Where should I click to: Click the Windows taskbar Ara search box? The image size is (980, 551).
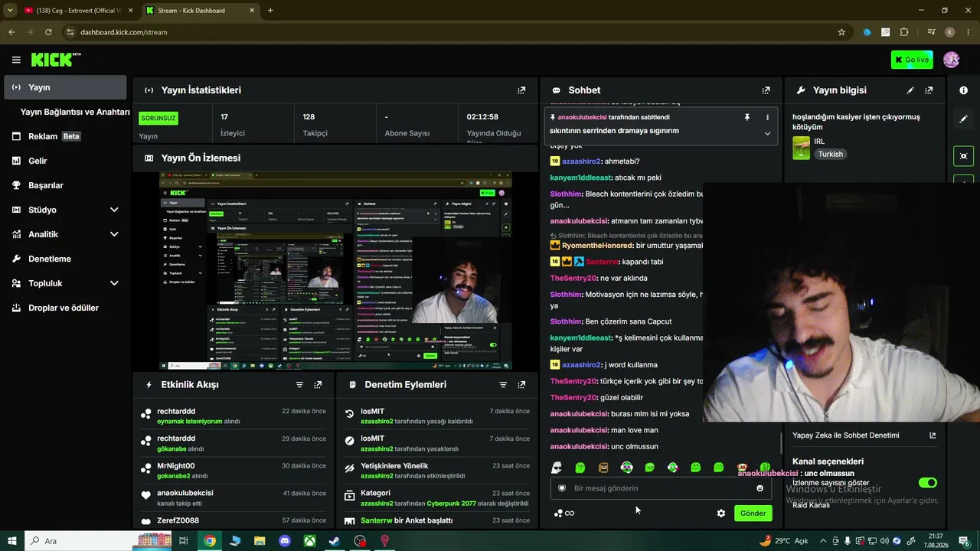100,541
